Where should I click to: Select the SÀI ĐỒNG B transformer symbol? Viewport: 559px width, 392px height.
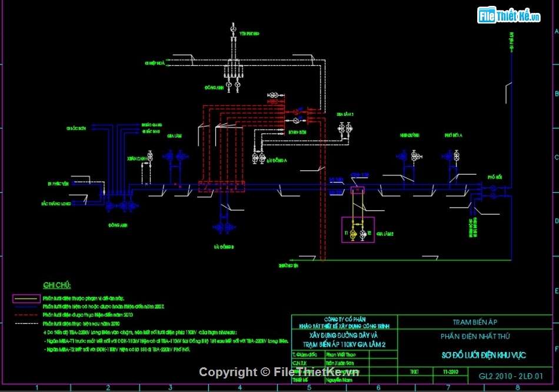coord(223,228)
